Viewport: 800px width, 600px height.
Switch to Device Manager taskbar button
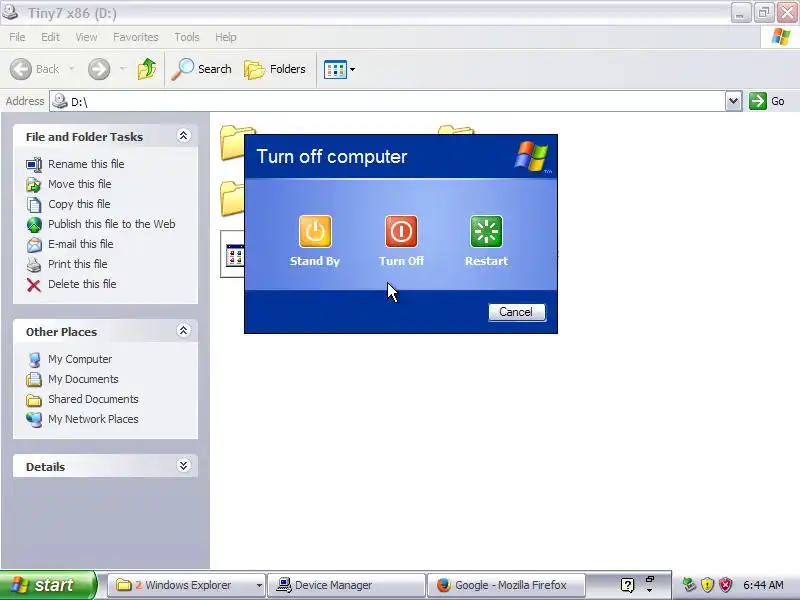click(x=346, y=585)
